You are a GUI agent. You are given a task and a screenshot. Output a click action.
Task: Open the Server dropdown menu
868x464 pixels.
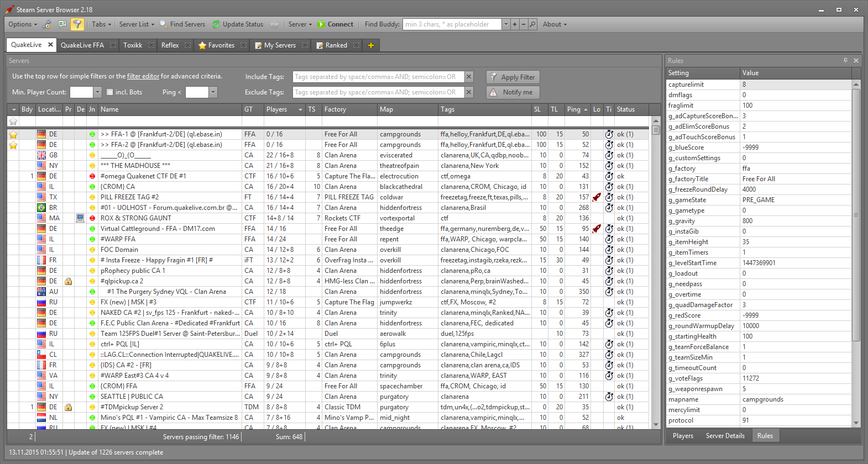(300, 24)
